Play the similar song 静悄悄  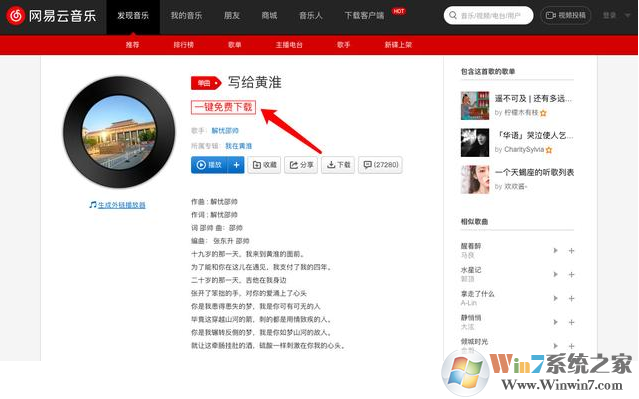click(x=555, y=322)
